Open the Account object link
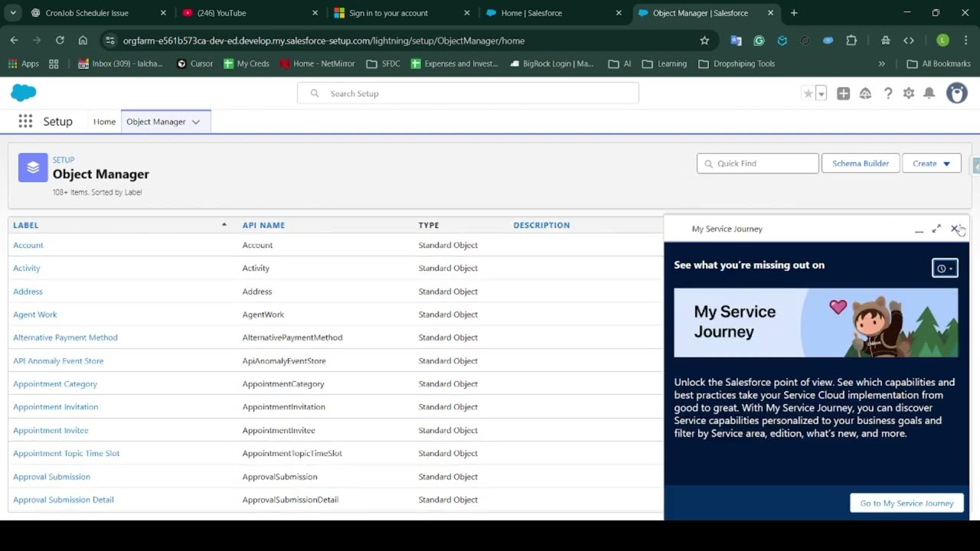This screenshot has width=980, height=551. click(28, 245)
